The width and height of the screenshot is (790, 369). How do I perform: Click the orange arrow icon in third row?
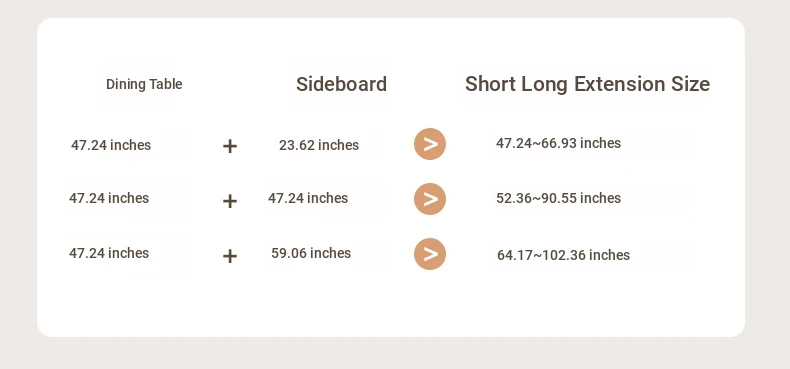[430, 254]
